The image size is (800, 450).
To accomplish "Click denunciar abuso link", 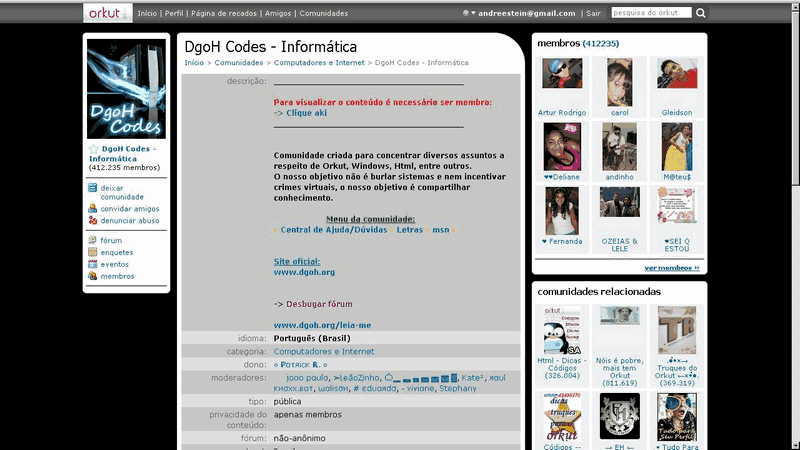I will 130,220.
